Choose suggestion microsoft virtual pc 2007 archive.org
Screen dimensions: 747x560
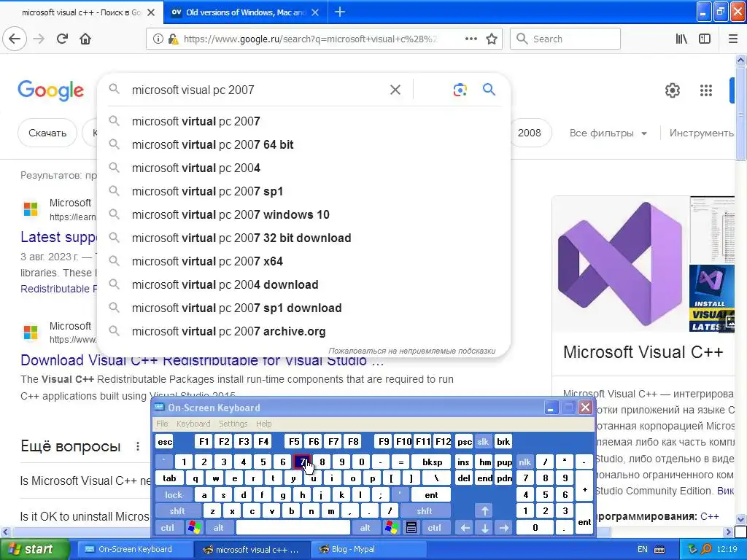(304, 331)
